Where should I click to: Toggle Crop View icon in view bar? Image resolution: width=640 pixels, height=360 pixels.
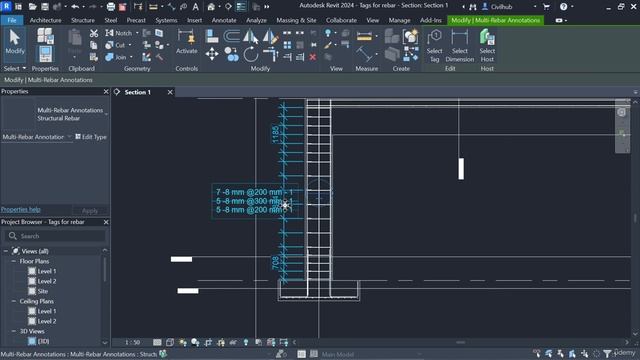coord(208,342)
